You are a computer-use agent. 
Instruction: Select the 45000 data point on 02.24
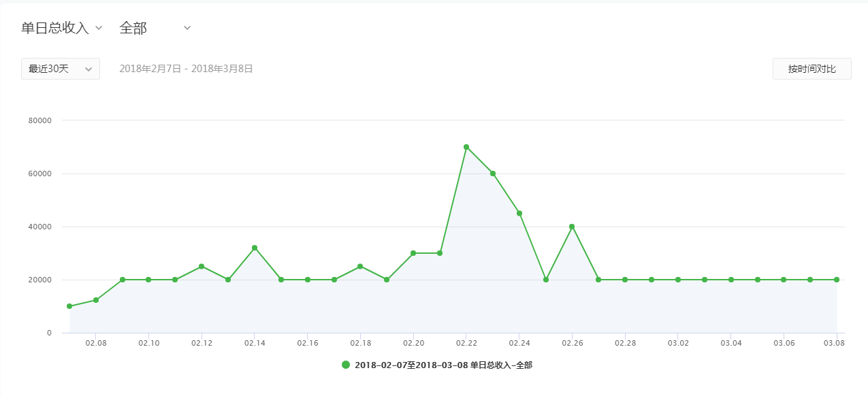(x=519, y=213)
